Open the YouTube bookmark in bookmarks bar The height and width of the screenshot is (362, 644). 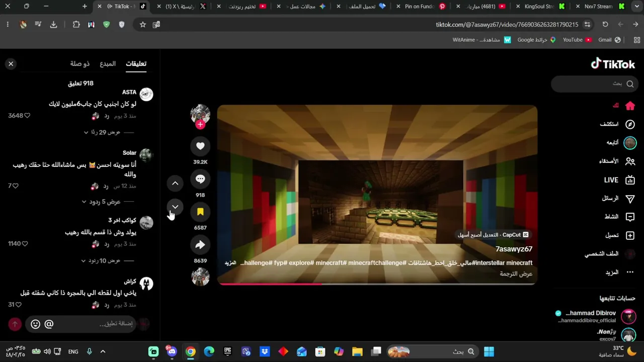point(577,40)
